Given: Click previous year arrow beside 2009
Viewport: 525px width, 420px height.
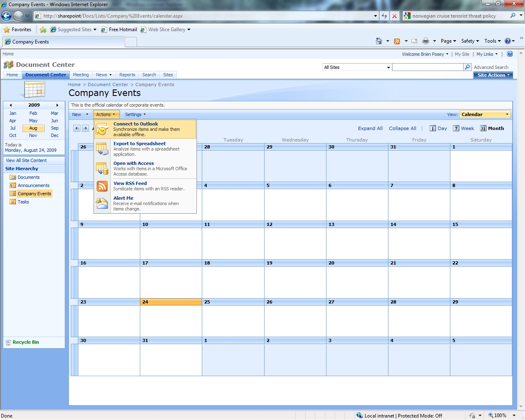Looking at the screenshot, I should click(11, 105).
